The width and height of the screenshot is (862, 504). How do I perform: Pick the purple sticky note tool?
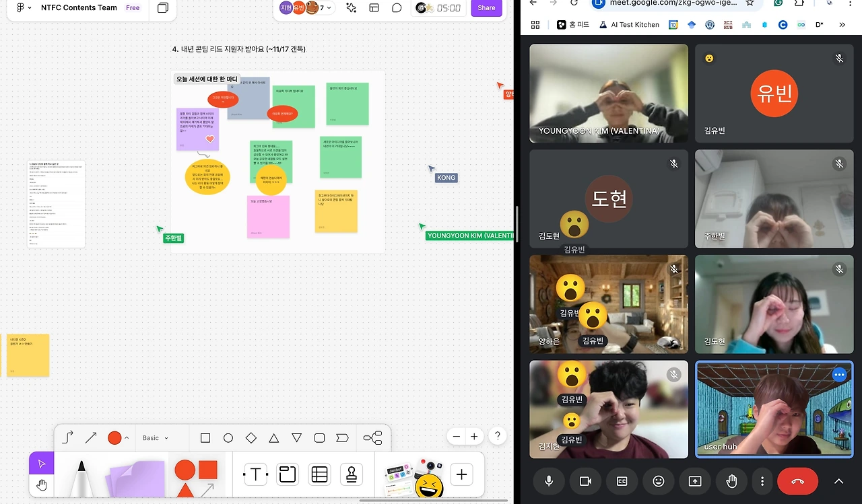136,479
